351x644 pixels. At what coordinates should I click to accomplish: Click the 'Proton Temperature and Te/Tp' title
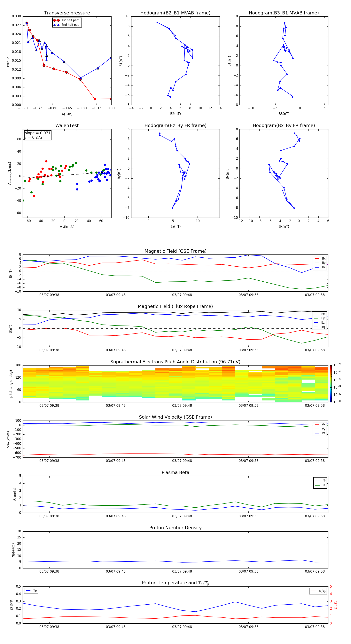[x=175, y=583]
